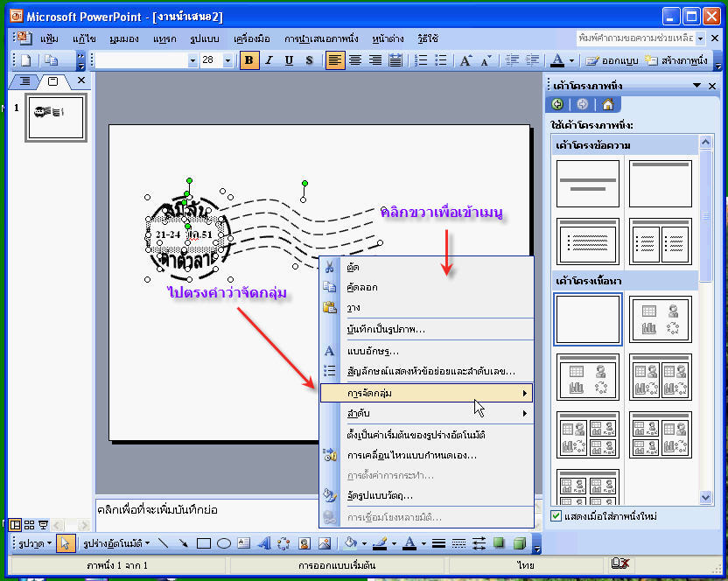The height and width of the screenshot is (581, 728).
Task: Expand การจัดกลุ่ม grouping submenu
Action: pyautogui.click(x=426, y=393)
